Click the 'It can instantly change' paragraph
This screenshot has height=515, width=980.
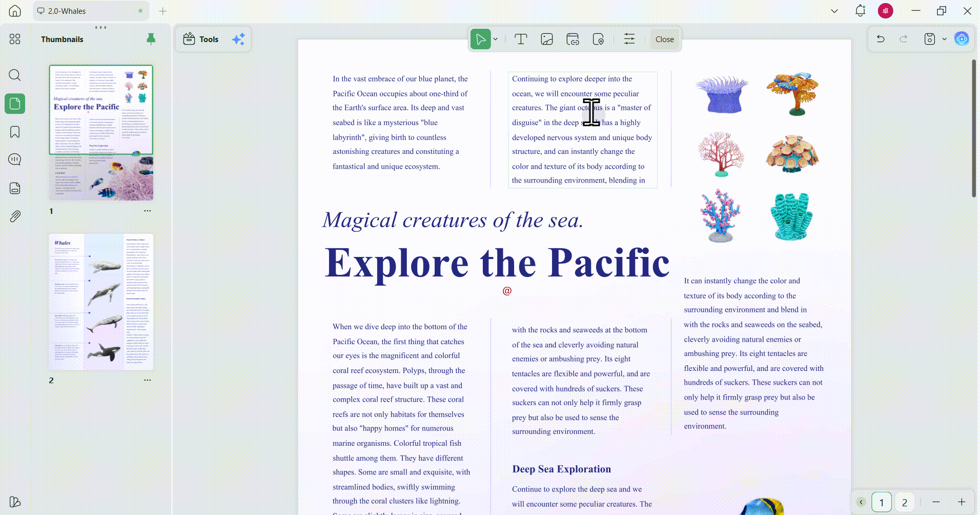pos(753,353)
